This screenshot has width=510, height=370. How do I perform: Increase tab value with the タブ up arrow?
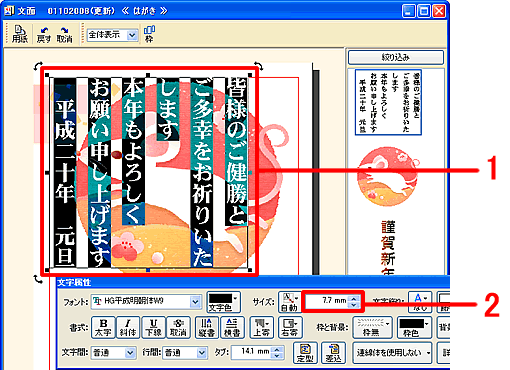(x=277, y=349)
